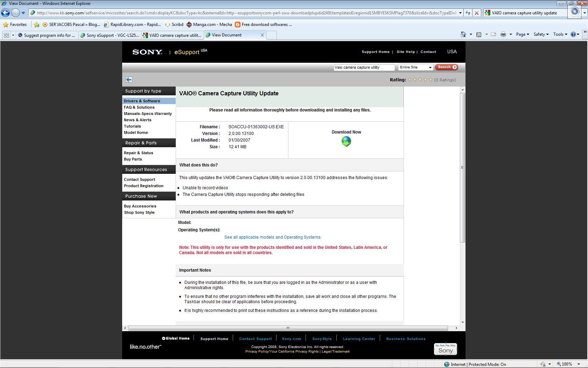The image size is (588, 368).
Task: Click the Sony footer badge logo
Action: click(445, 349)
